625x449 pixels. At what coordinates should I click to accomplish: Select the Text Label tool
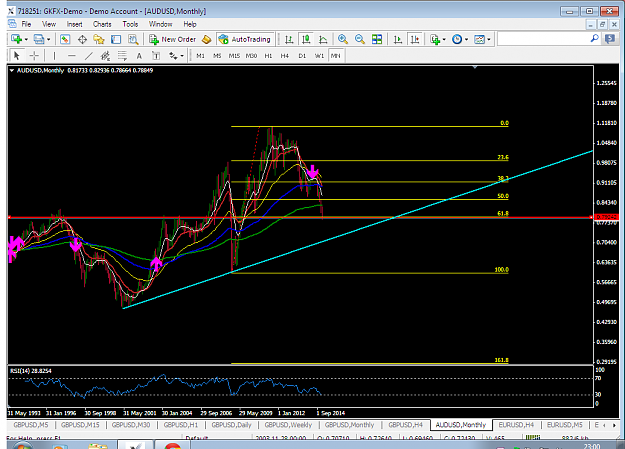tap(156, 56)
